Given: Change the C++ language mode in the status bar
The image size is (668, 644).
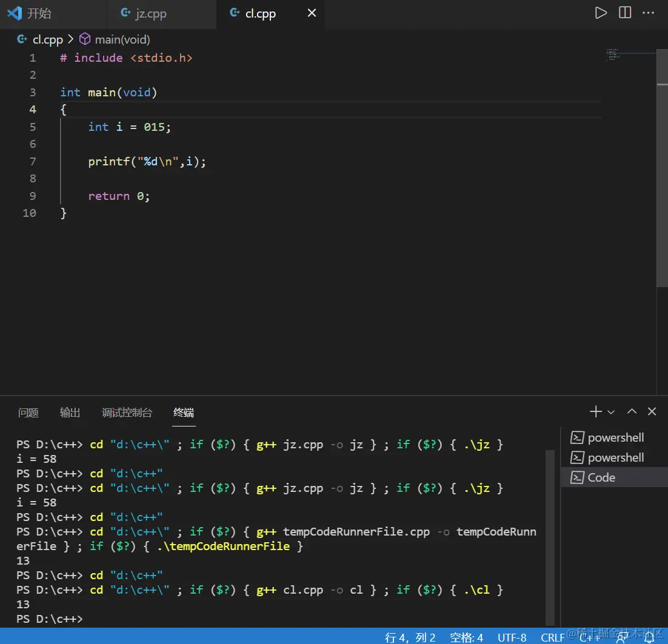Looking at the screenshot, I should coord(589,637).
